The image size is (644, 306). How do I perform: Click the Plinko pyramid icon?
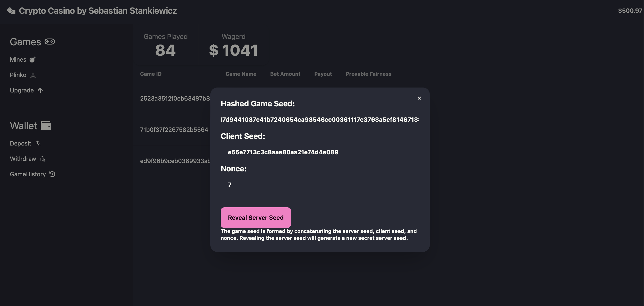pyautogui.click(x=33, y=75)
